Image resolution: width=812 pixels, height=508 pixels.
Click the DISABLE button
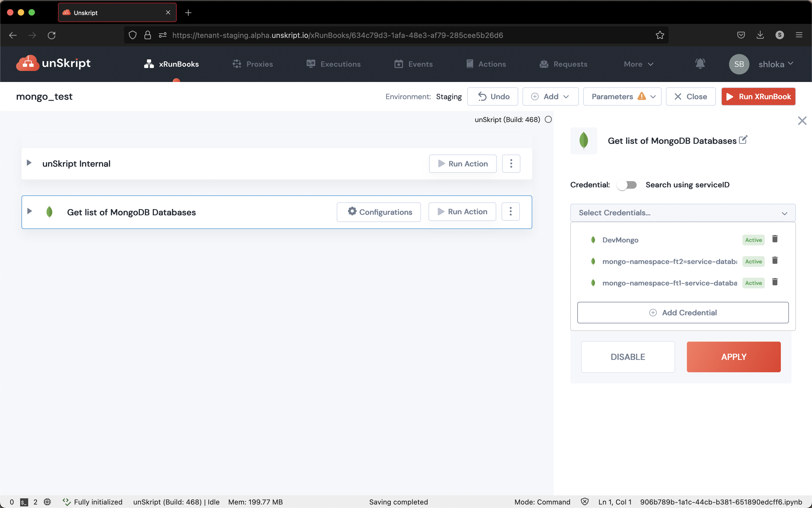(x=628, y=357)
